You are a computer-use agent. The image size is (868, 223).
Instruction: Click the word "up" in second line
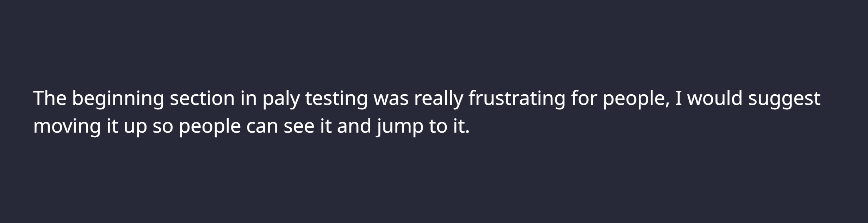coord(135,127)
